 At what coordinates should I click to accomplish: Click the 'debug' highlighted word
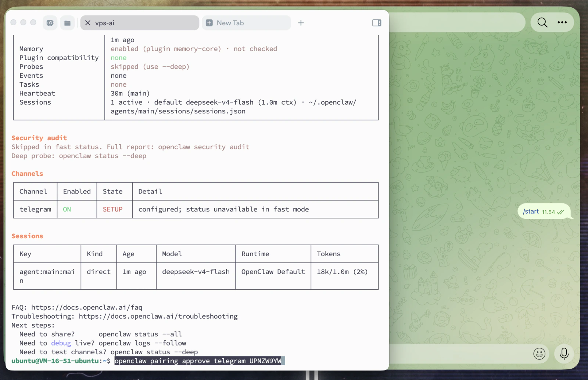click(61, 343)
